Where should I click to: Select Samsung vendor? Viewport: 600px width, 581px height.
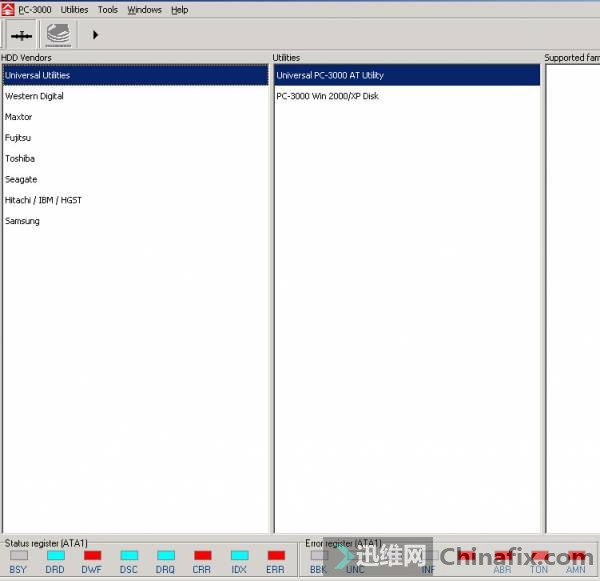[x=135, y=221]
